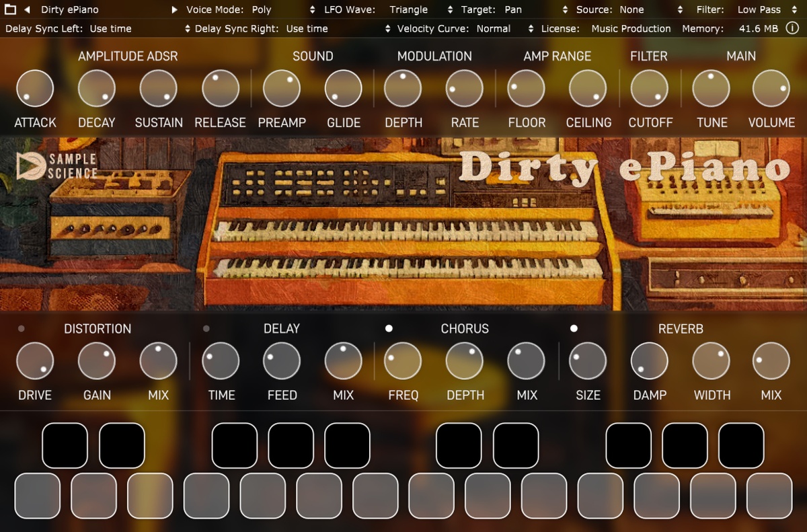Click the Attack knob
The width and height of the screenshot is (807, 532).
tap(35, 88)
